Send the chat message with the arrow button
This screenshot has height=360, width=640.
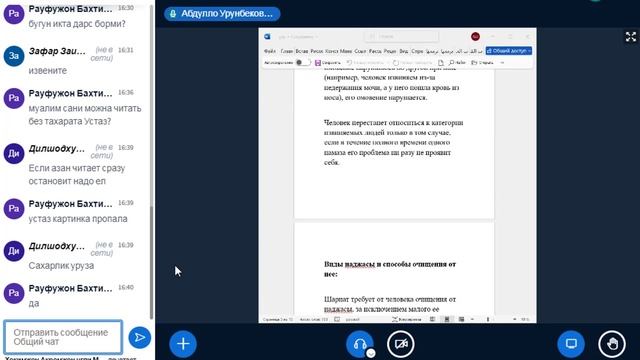(x=140, y=337)
